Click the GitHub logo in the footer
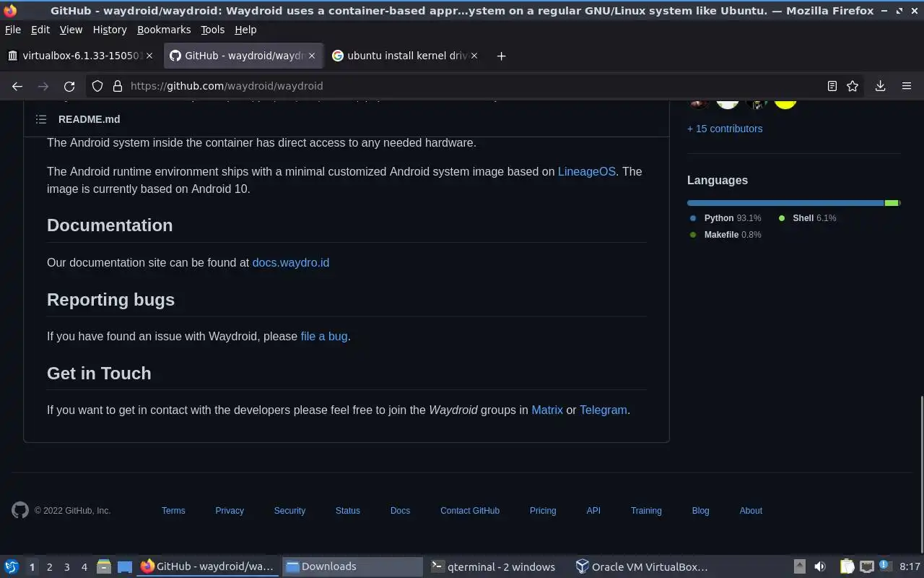 (20, 510)
